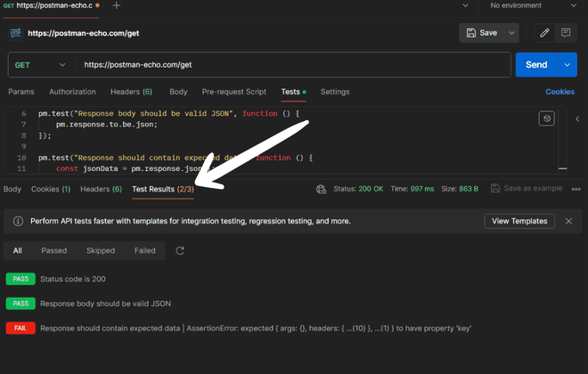The height and width of the screenshot is (374, 588).
Task: Open the No environment selector
Action: pos(533,5)
